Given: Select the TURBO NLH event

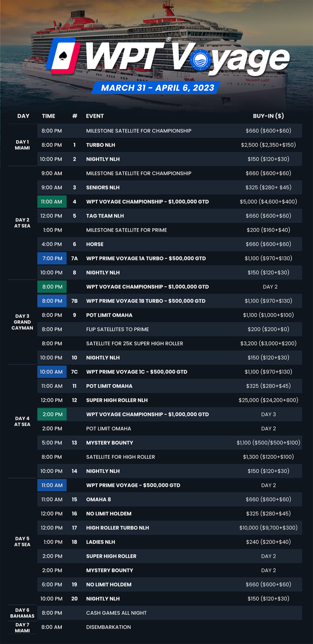Looking at the screenshot, I should 101,145.
